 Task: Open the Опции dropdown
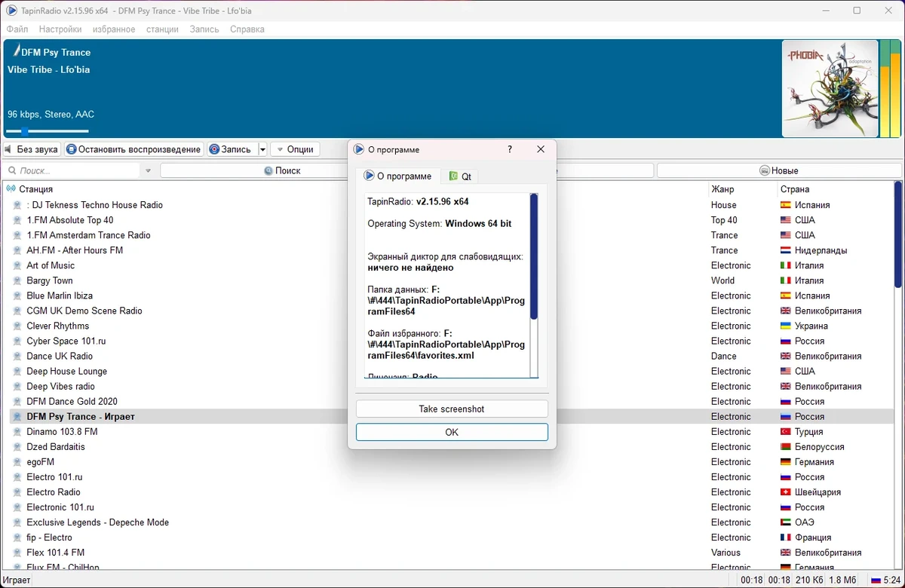pyautogui.click(x=295, y=149)
